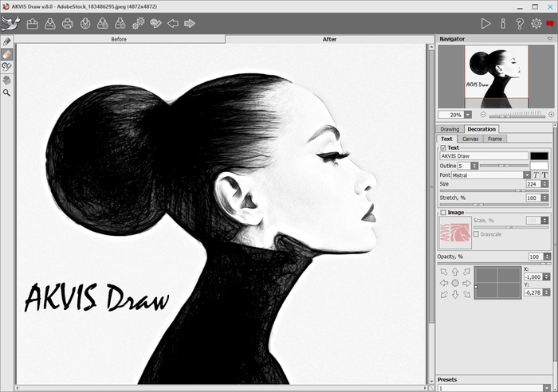Viewport: 558px width, 392px height.
Task: Open the black text color swatch
Action: click(x=539, y=156)
